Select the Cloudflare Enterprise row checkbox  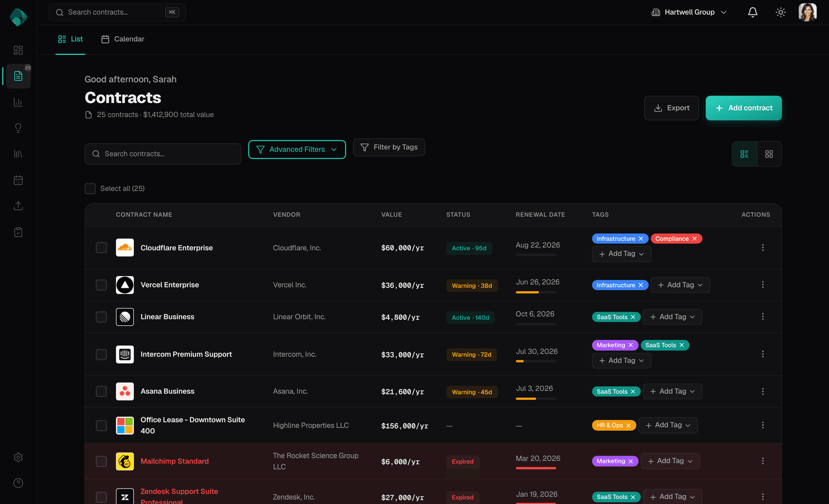101,248
